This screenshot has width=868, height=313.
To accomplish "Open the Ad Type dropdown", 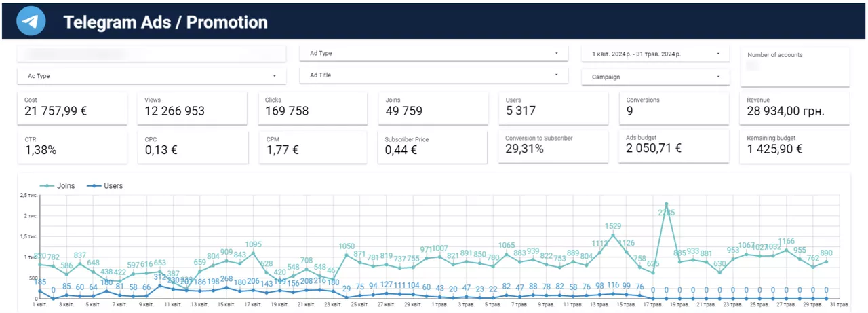I will click(x=434, y=53).
